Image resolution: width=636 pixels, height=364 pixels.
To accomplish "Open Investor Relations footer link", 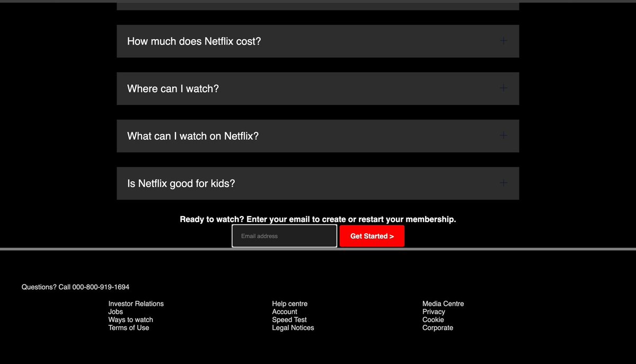I will click(x=136, y=304).
